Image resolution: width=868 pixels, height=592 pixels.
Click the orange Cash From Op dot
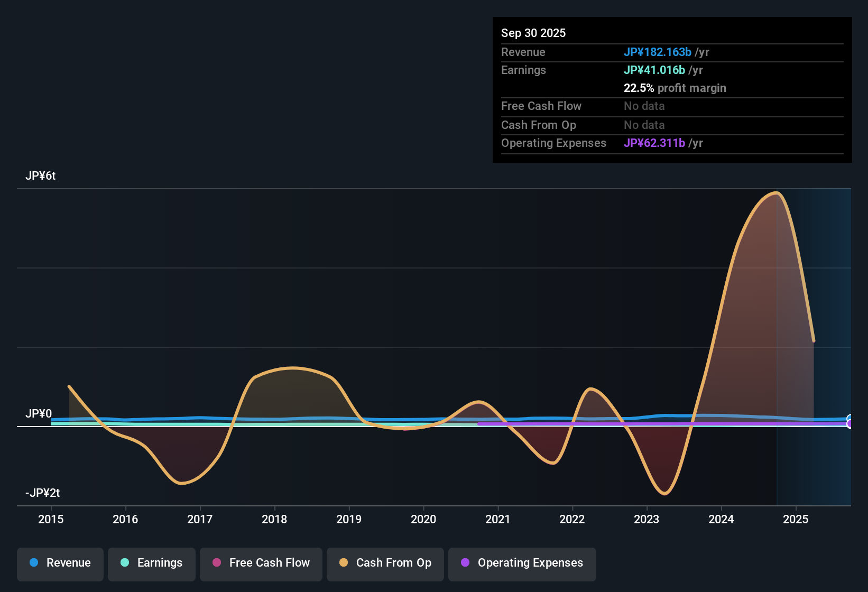pyautogui.click(x=344, y=563)
